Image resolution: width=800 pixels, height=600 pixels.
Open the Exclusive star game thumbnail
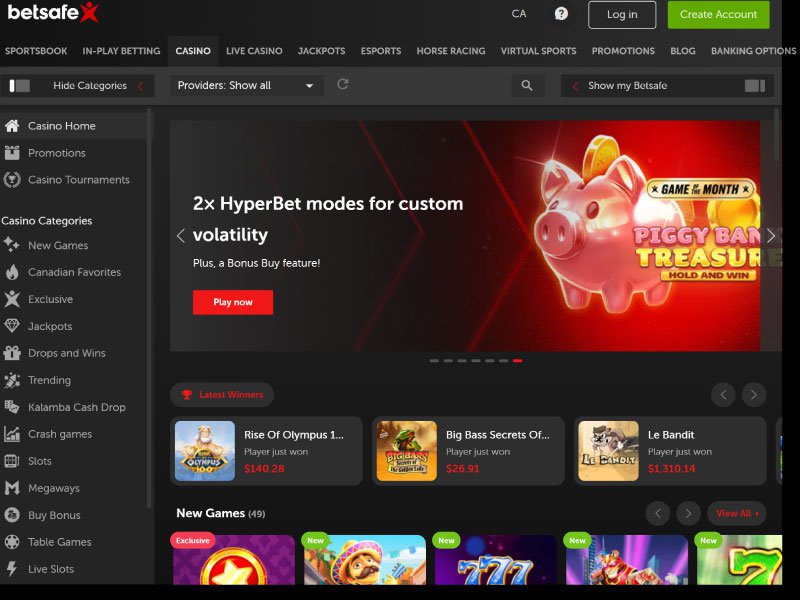point(234,559)
